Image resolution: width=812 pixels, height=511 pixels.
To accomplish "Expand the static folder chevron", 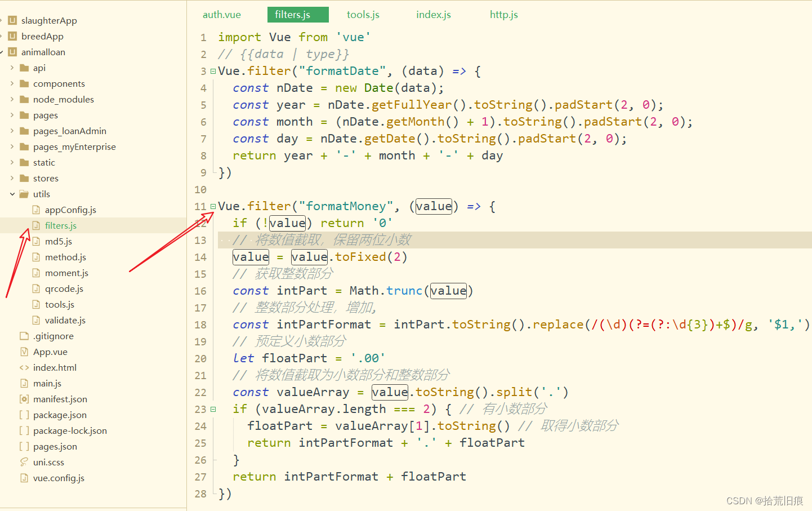I will pos(12,162).
